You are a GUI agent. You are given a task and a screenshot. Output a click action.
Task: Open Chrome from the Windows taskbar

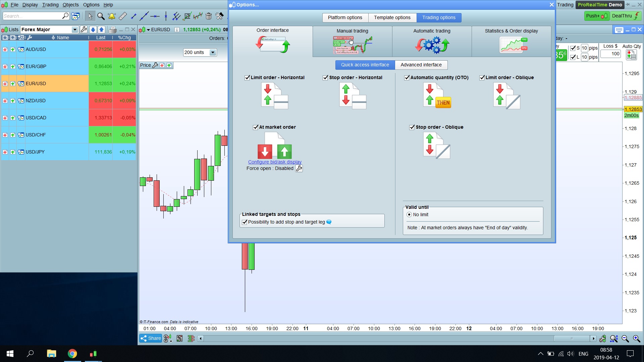point(72,354)
